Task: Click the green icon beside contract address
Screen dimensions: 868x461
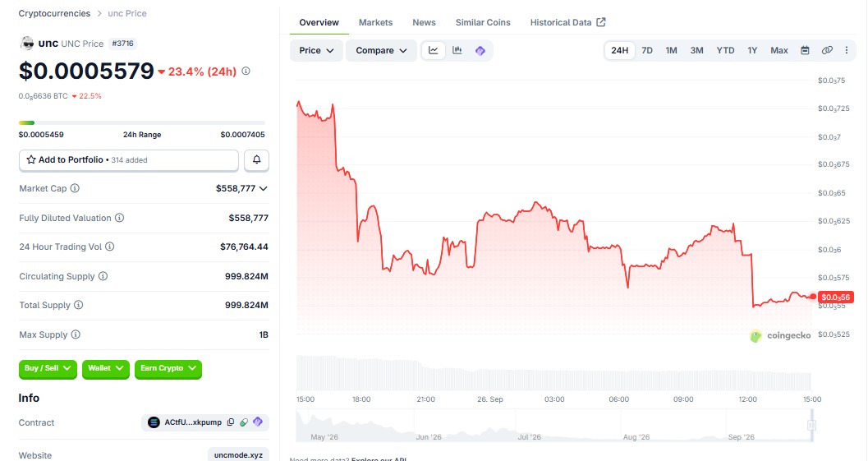Action: pyautogui.click(x=244, y=422)
